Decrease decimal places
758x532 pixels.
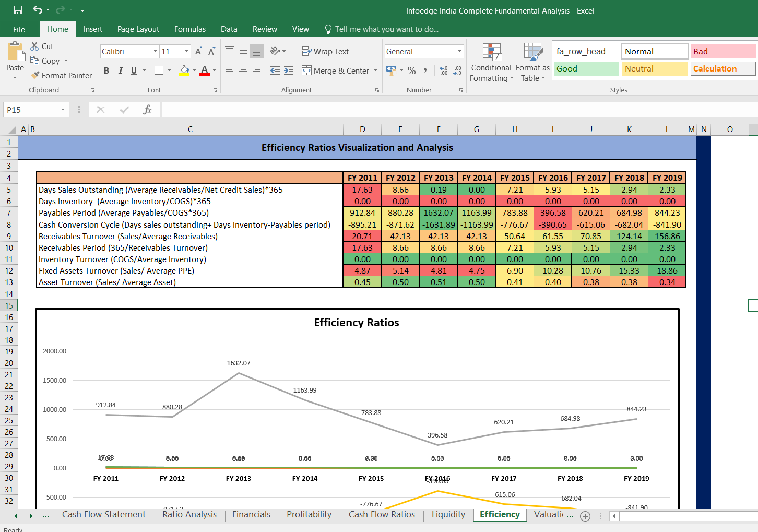coord(457,70)
